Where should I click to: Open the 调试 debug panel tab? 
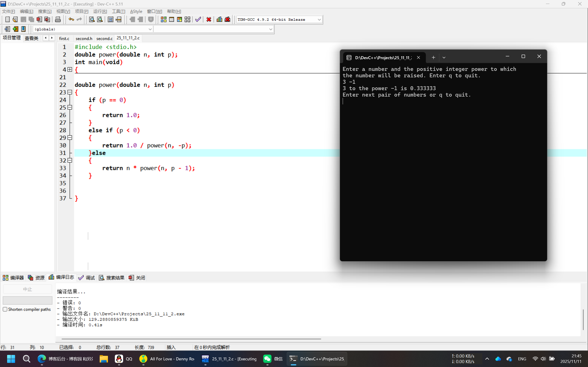(x=87, y=278)
